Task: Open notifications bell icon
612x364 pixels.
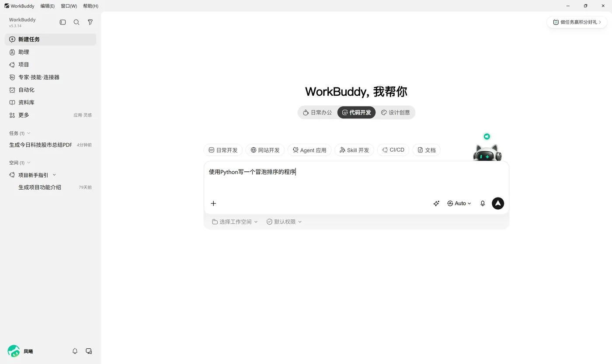Action: [x=75, y=351]
